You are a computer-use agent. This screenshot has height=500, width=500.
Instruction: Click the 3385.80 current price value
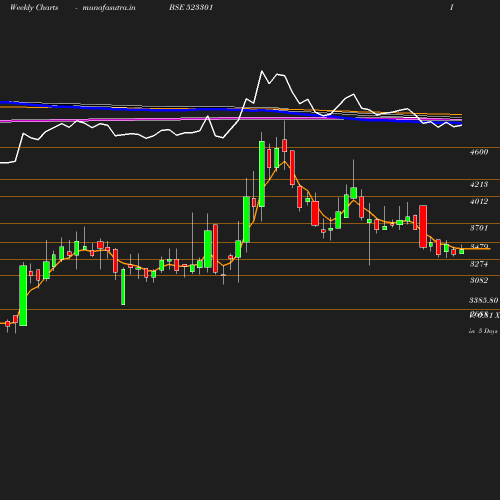pyautogui.click(x=484, y=300)
